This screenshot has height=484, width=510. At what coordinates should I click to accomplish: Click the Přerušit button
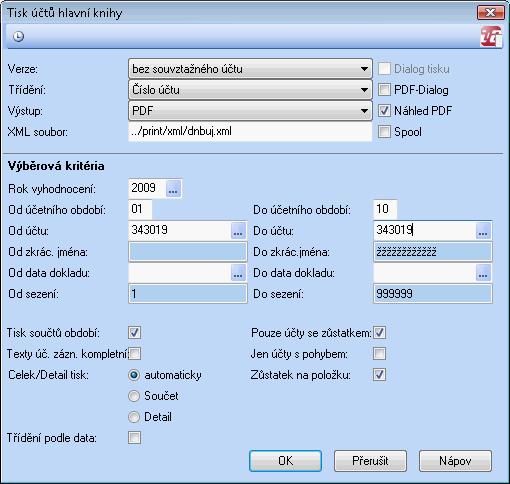370,461
